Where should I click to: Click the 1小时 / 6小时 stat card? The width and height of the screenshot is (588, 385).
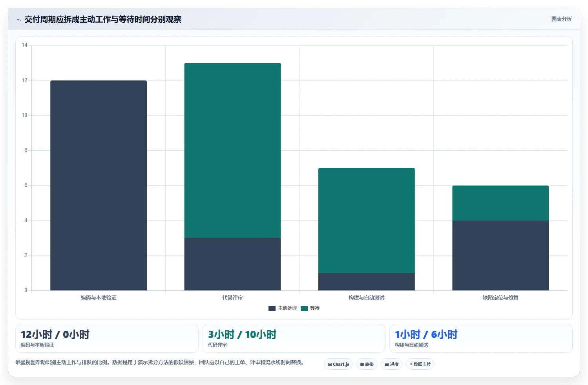(481, 338)
